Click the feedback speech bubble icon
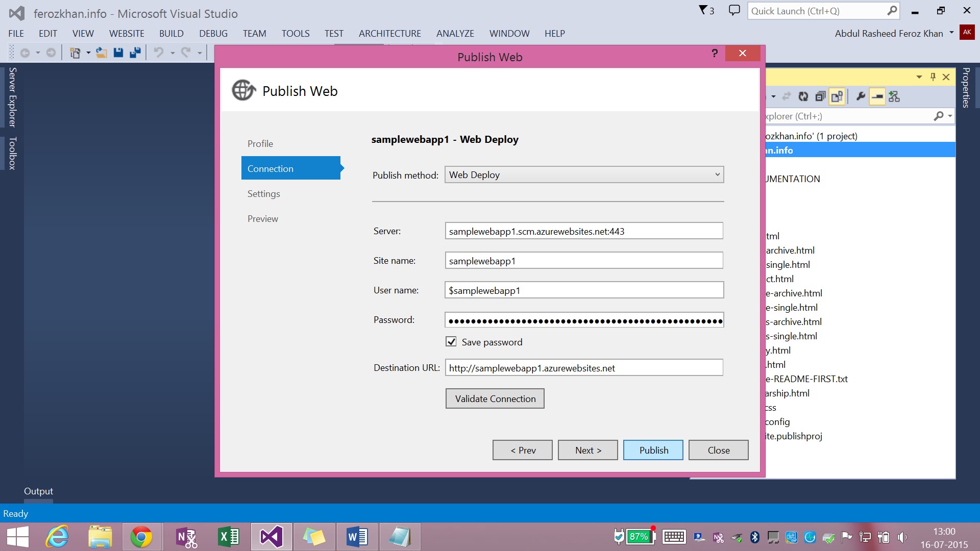Screen dimensions: 980x551 click(x=734, y=10)
